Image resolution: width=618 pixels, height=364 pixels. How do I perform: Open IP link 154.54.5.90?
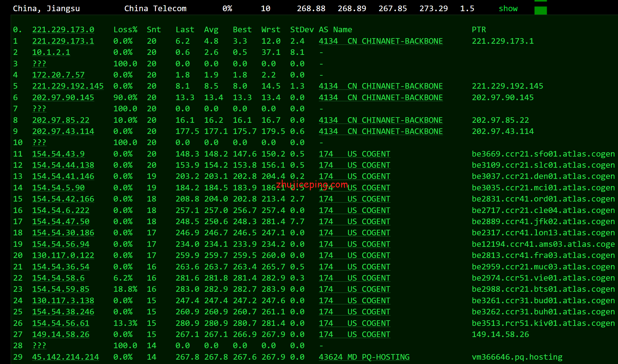(x=58, y=188)
